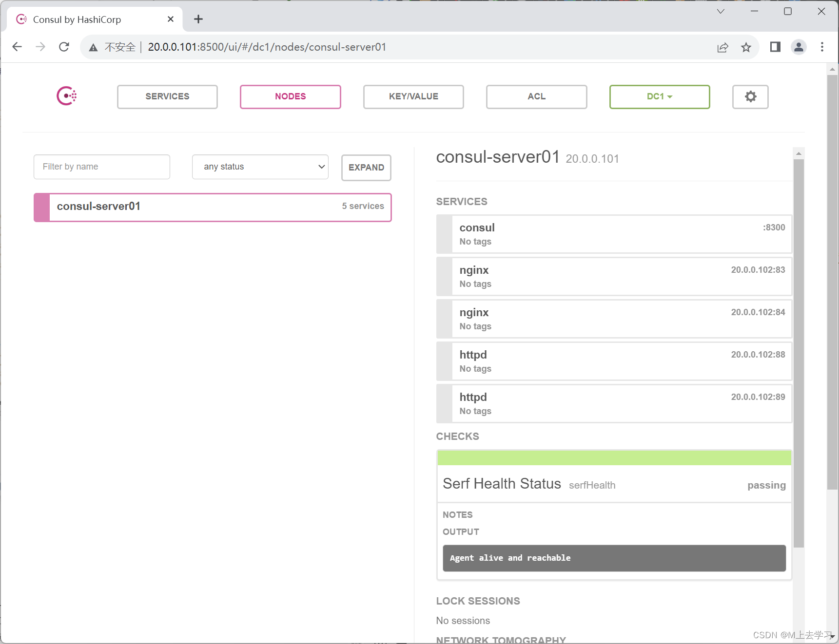Open the tab search chevron
The image size is (839, 644).
[721, 11]
